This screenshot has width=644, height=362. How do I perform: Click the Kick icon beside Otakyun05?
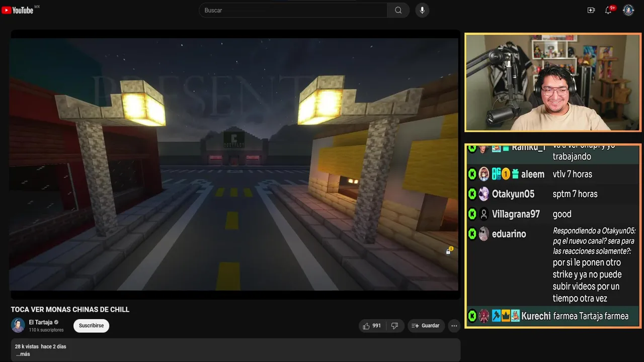coord(472,194)
